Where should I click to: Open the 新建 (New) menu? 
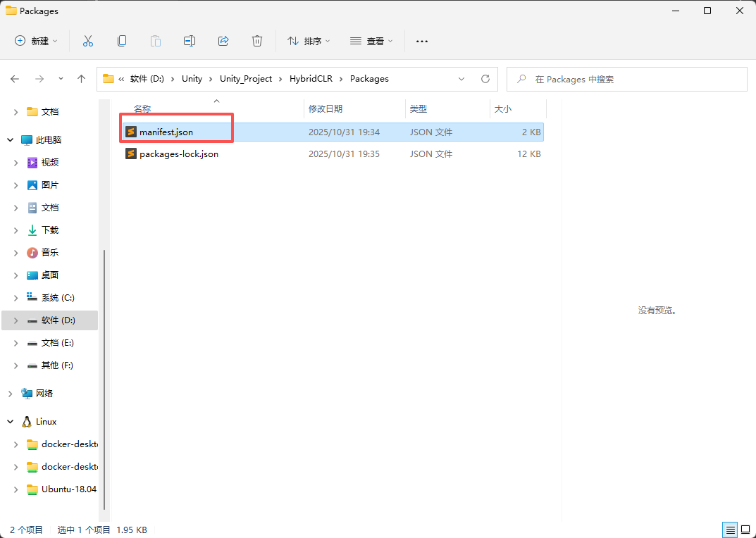pyautogui.click(x=36, y=41)
